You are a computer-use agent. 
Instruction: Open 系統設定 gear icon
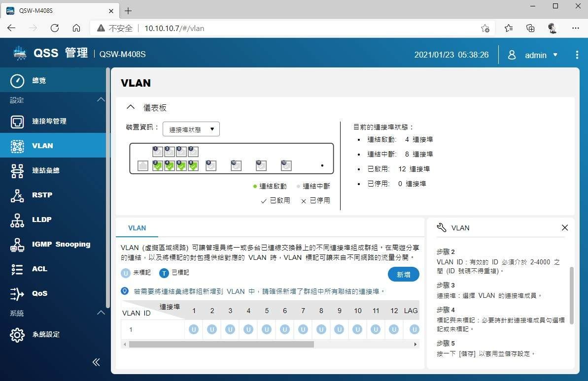pyautogui.click(x=17, y=335)
